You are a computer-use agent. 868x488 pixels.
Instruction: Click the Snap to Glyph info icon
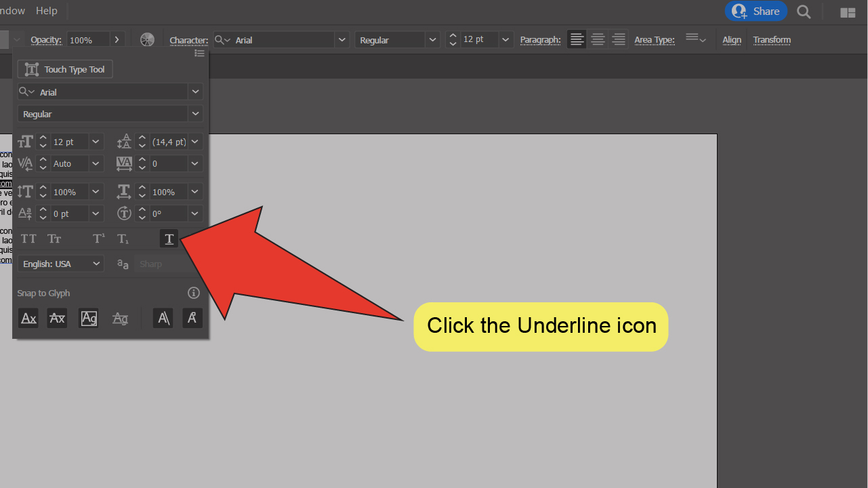194,293
